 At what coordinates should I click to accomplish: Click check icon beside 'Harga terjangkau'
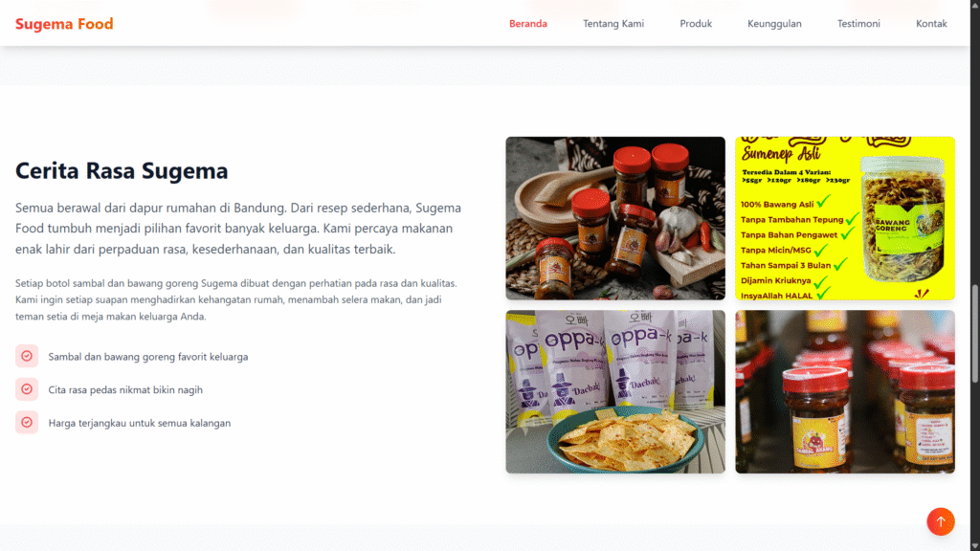[x=27, y=422]
